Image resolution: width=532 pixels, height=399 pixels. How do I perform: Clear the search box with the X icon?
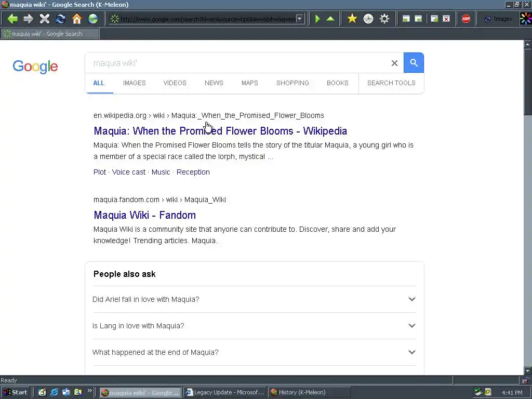(394, 63)
